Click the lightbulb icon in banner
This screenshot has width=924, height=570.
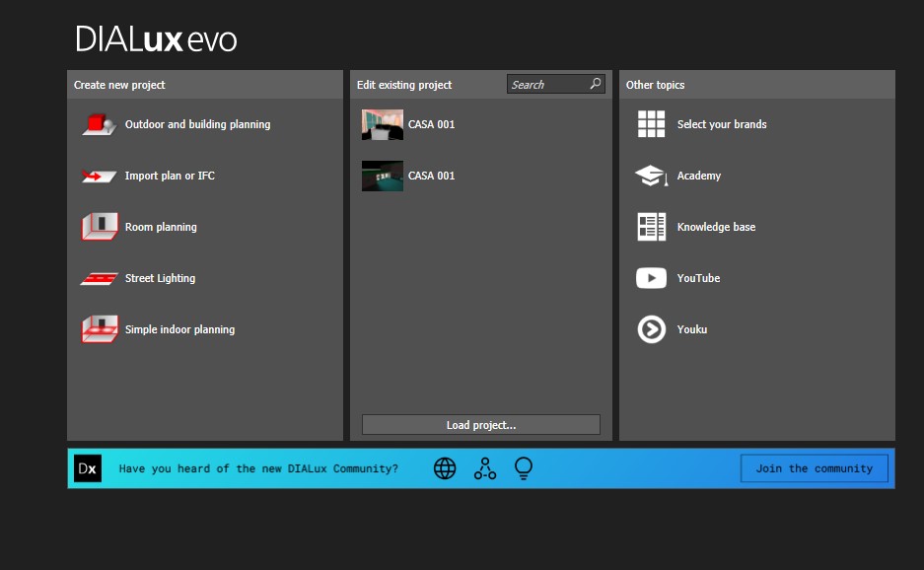pyautogui.click(x=524, y=468)
